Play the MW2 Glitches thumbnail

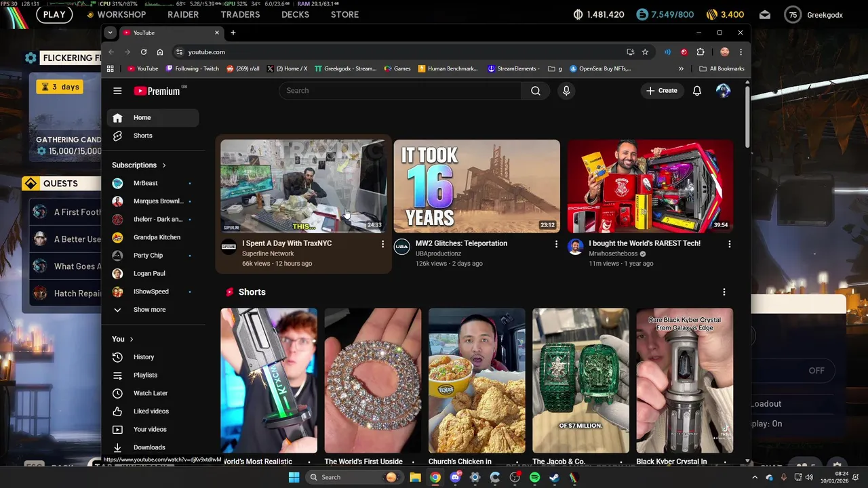coord(477,186)
